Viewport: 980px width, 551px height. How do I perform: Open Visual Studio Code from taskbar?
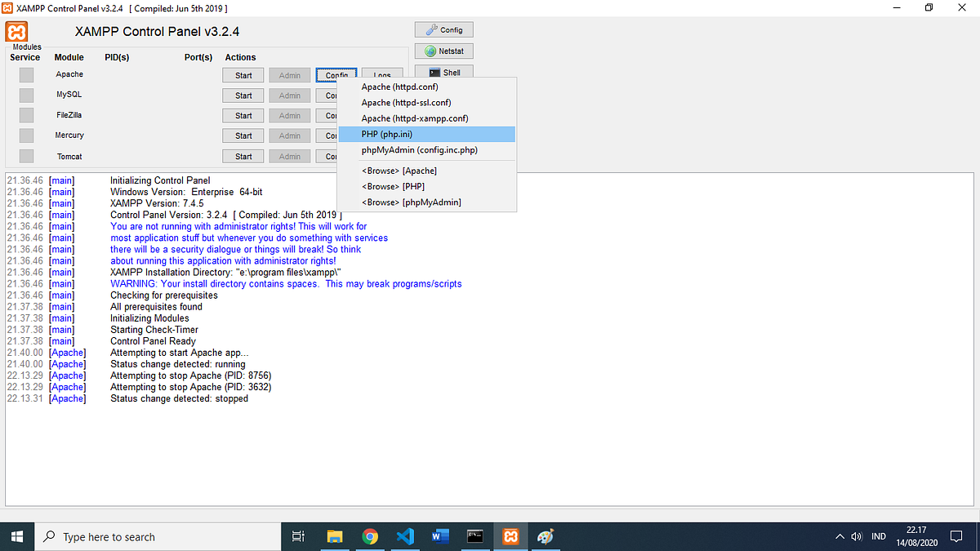[405, 536]
